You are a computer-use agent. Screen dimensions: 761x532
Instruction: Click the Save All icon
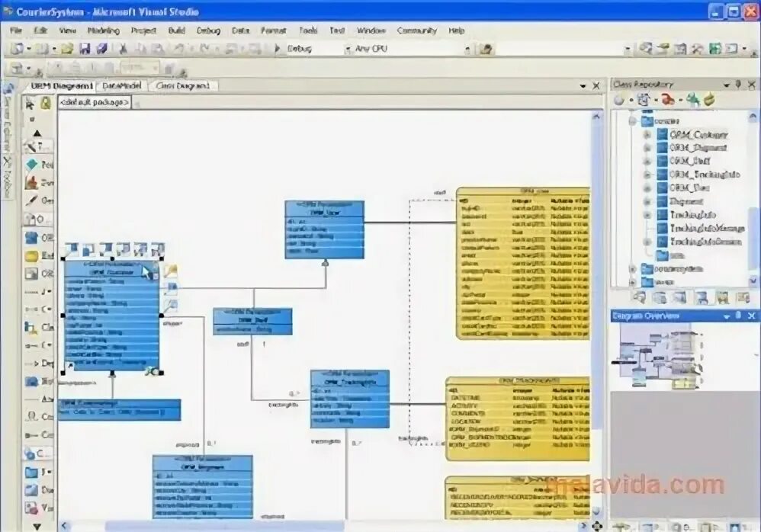pos(101,49)
